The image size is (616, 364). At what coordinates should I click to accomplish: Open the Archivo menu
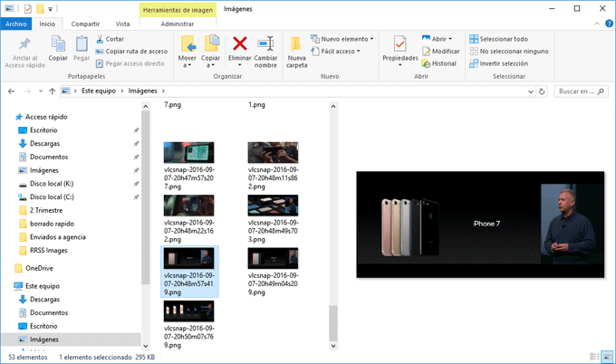click(x=17, y=24)
